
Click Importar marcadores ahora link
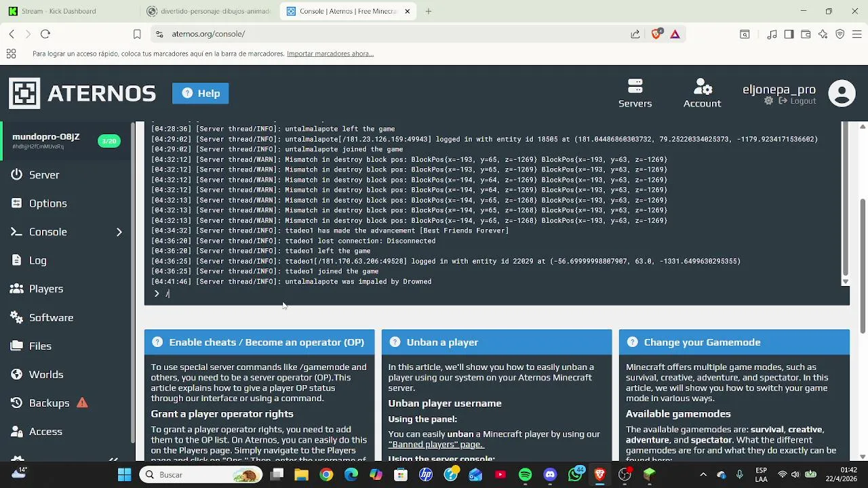[330, 54]
